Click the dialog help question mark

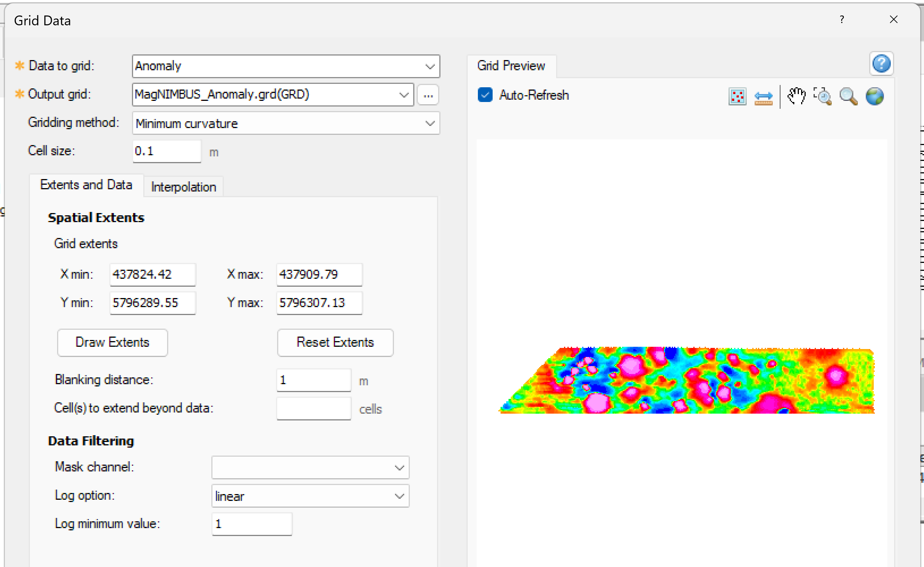(x=842, y=20)
